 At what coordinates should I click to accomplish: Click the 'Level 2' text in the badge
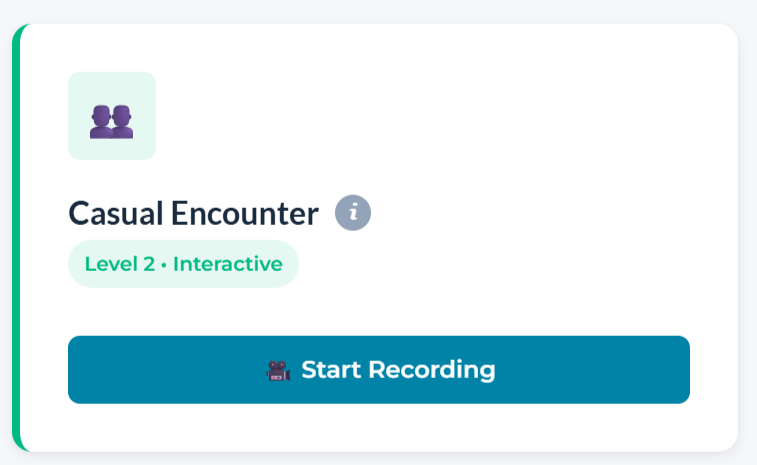tap(121, 264)
